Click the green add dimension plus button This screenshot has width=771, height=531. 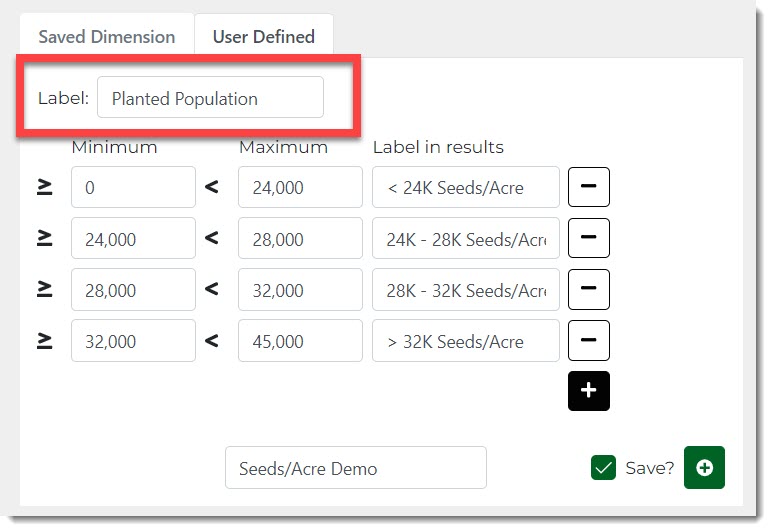click(704, 467)
